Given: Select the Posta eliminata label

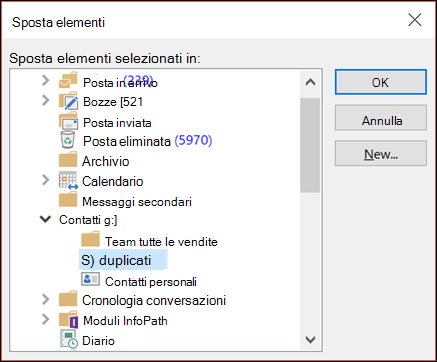Looking at the screenshot, I should [x=127, y=141].
